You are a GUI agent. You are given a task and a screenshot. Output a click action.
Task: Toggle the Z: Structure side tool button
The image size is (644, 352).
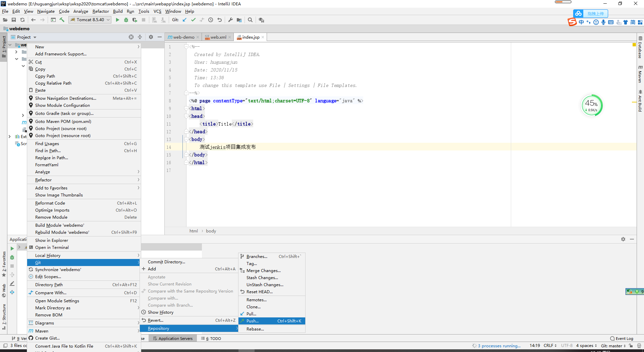pos(4,316)
